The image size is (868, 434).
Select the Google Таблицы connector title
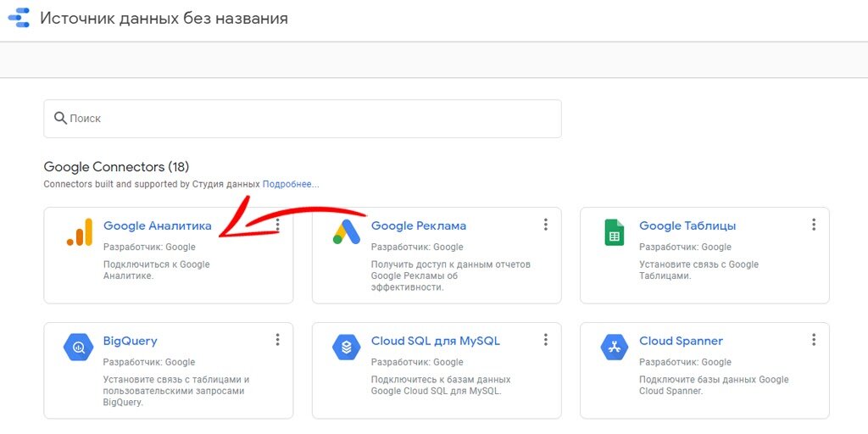point(687,225)
